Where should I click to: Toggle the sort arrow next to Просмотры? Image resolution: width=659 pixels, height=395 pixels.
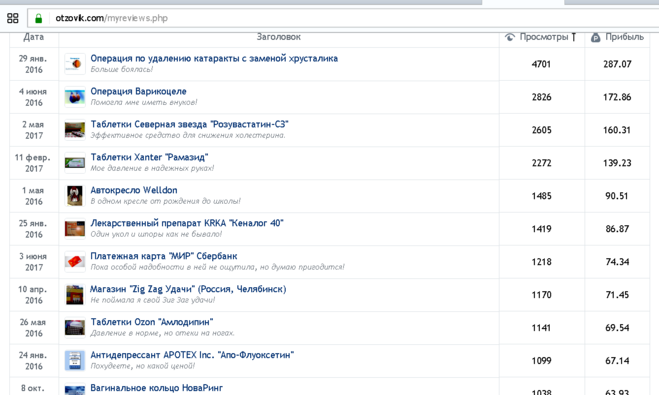coord(574,37)
